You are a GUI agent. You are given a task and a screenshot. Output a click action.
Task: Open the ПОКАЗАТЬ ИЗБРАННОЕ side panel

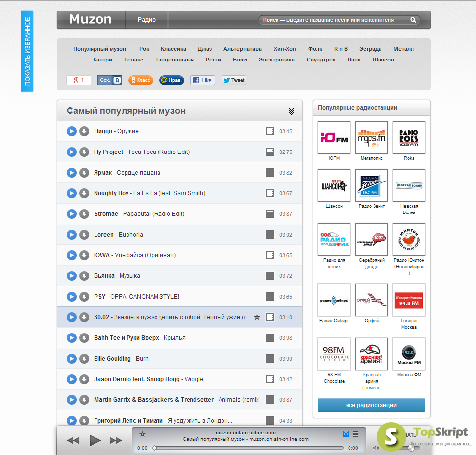28,51
